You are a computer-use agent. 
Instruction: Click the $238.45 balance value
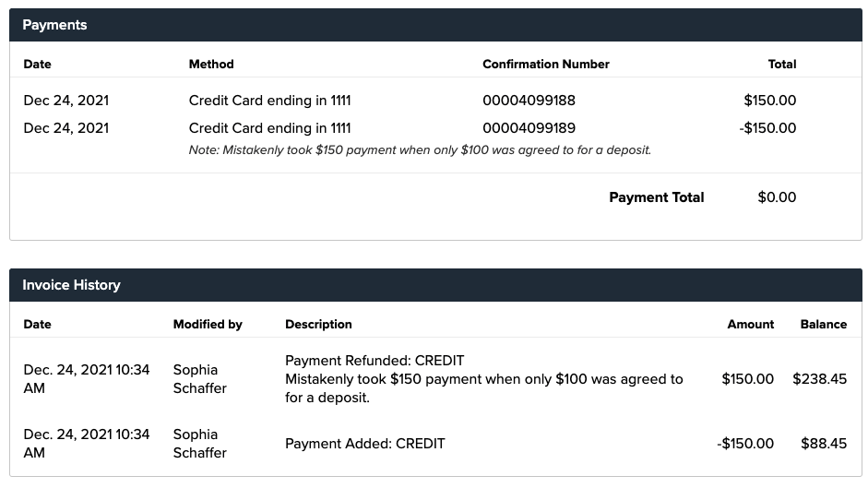[819, 379]
